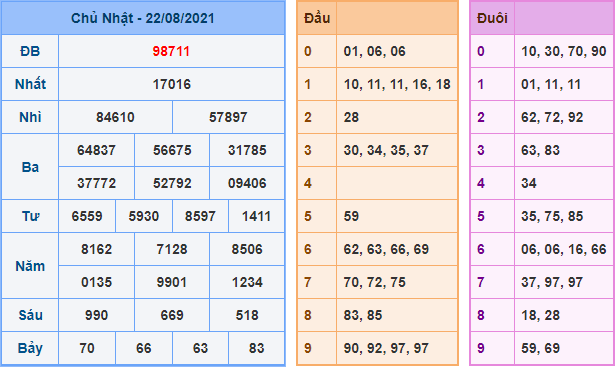
Task: Click the Tư row label
Action: (x=30, y=216)
